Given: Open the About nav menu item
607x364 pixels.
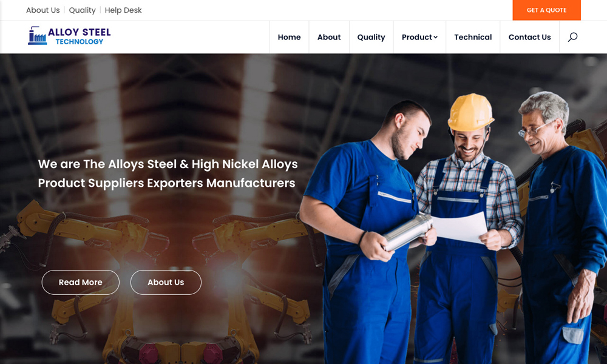Looking at the screenshot, I should pyautogui.click(x=329, y=37).
